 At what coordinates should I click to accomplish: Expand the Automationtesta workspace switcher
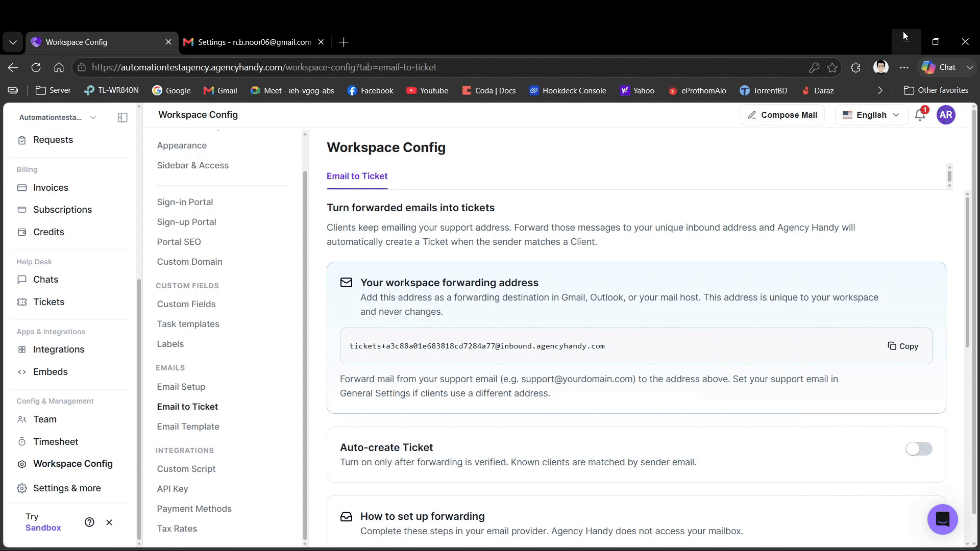[57, 117]
